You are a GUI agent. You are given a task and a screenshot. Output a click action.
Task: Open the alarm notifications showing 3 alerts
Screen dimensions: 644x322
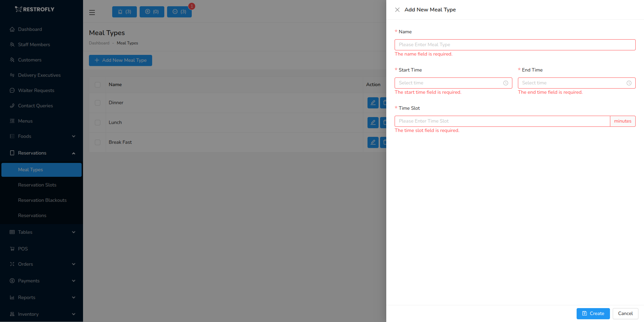click(x=124, y=11)
